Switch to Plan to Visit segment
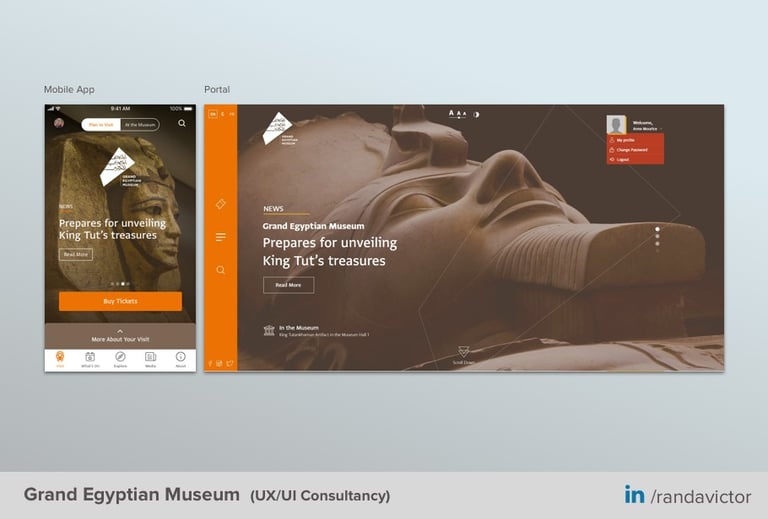 pyautogui.click(x=101, y=125)
